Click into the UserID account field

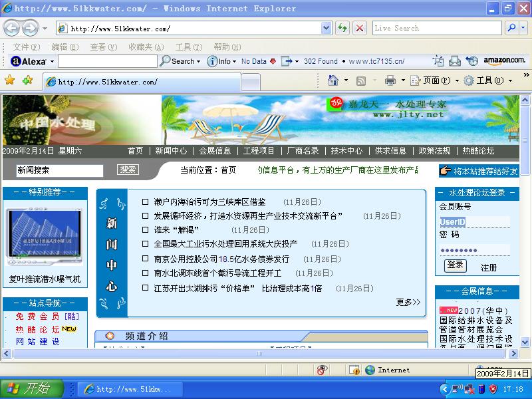474,221
